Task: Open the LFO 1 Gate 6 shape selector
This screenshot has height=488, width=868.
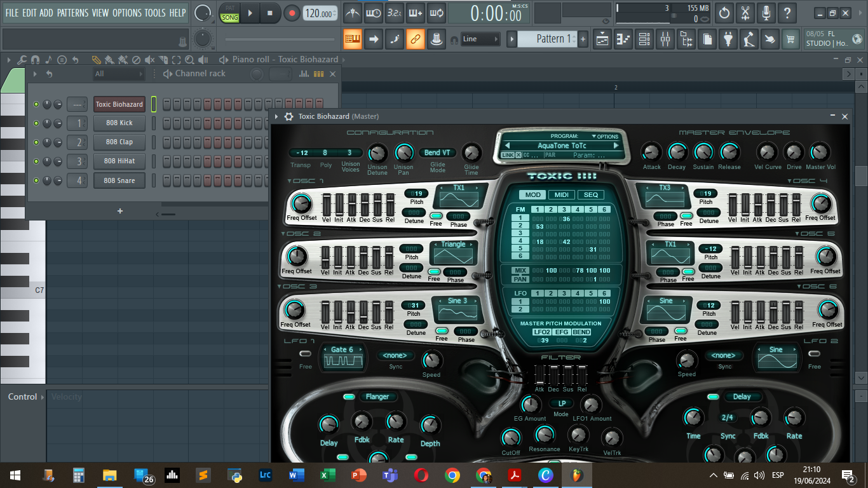Action: [342, 349]
